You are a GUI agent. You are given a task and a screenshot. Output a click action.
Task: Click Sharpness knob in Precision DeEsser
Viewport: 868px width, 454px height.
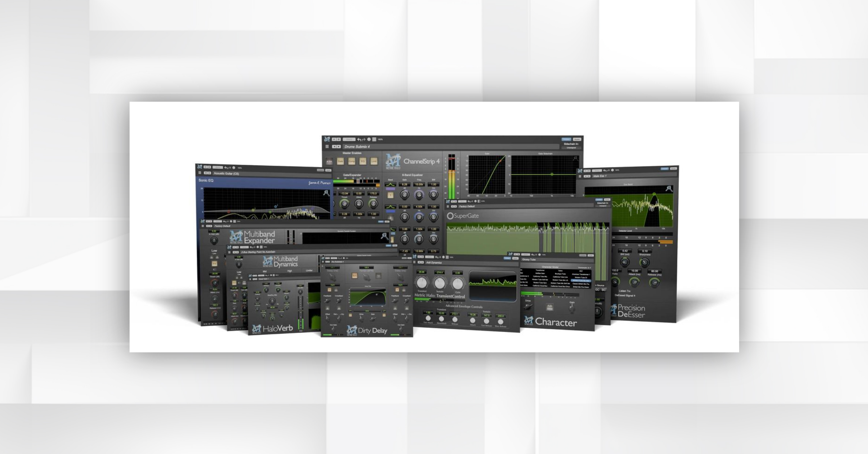point(645,262)
